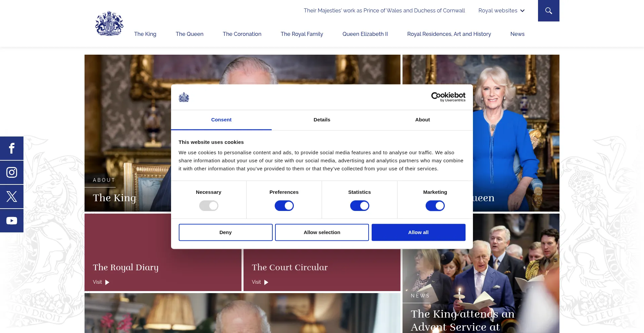Click the search magnifier icon
Viewport: 644px width, 333px height.
point(549,11)
